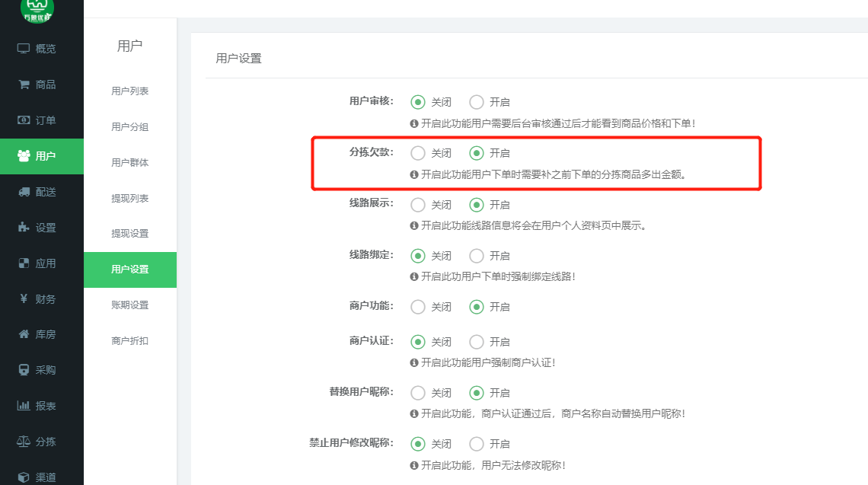Click the puzzle icon beside 设置
The image size is (868, 485).
(24, 228)
